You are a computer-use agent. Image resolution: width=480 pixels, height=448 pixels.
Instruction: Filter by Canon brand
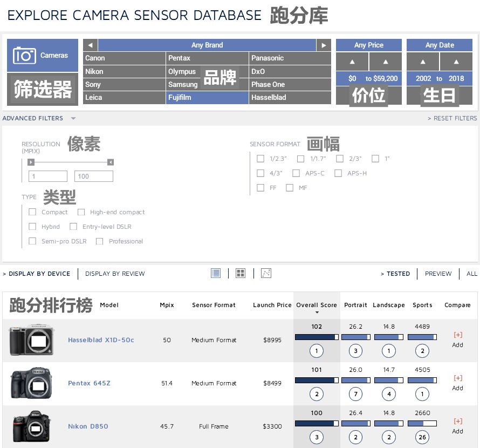(x=124, y=58)
